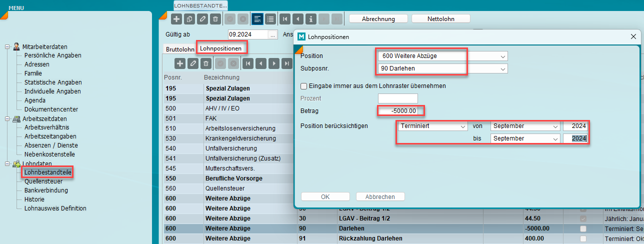
Task: Click the info icon in main toolbar
Action: pos(311,19)
